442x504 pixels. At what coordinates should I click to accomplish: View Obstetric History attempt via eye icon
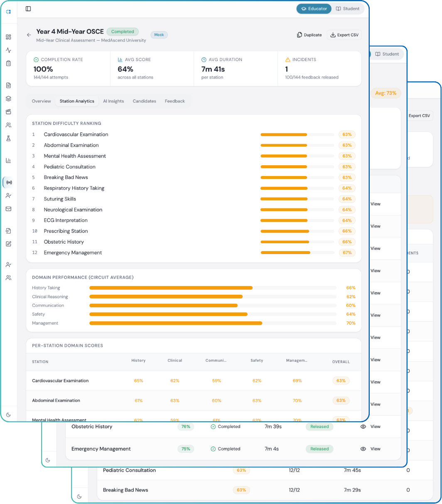363,426
